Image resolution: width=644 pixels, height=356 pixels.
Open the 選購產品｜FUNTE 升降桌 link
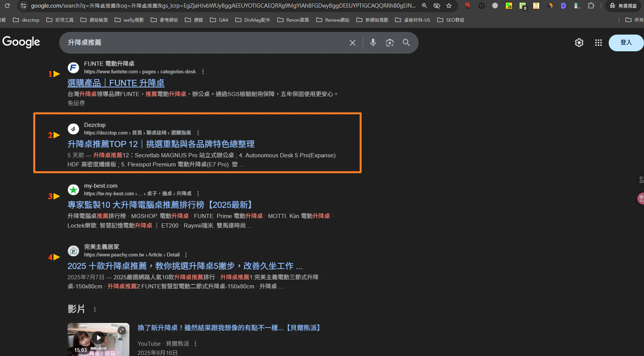[x=116, y=83]
